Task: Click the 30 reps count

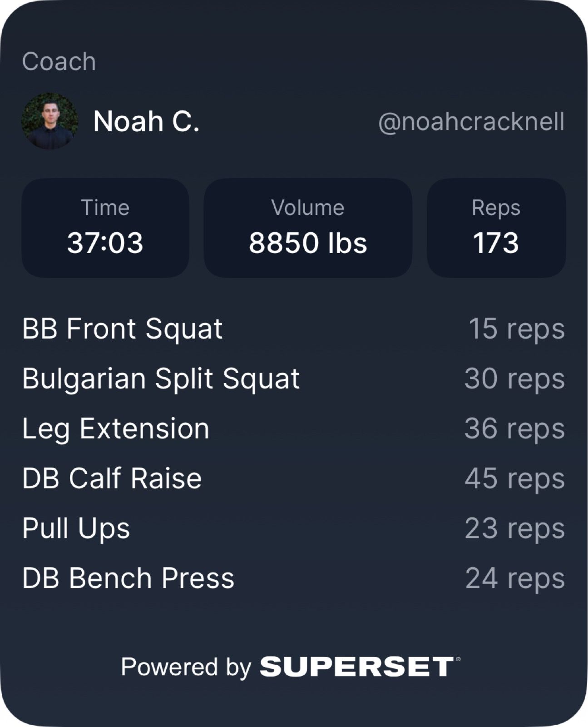Action: tap(514, 378)
